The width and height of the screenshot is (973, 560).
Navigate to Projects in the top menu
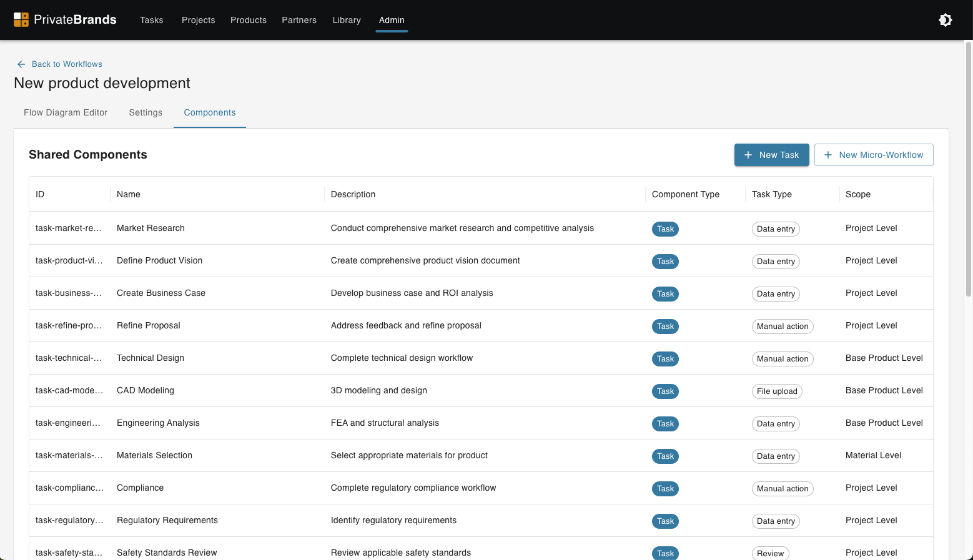click(198, 20)
